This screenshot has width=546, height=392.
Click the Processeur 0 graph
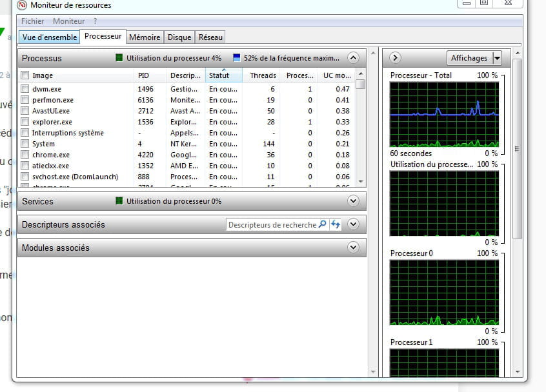(x=444, y=292)
